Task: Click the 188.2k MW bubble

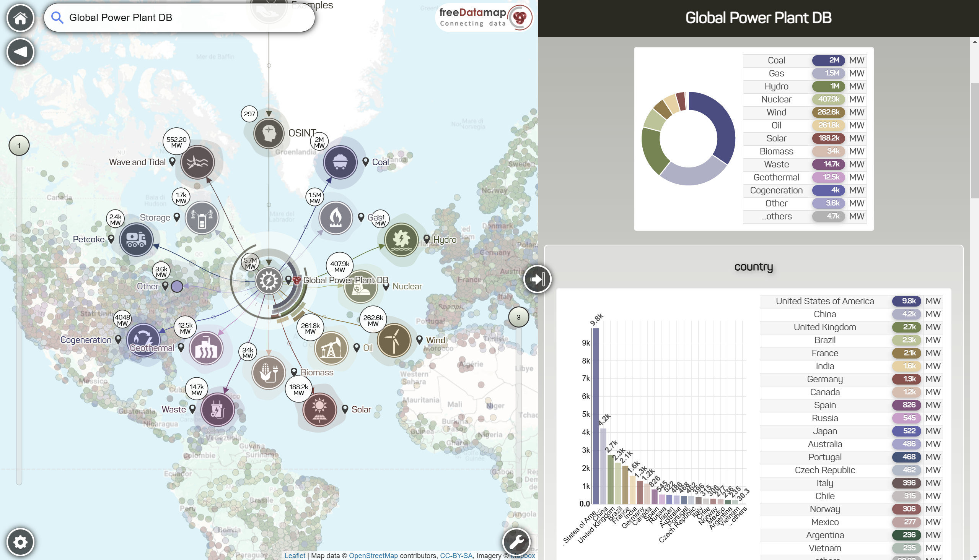Action: [299, 390]
